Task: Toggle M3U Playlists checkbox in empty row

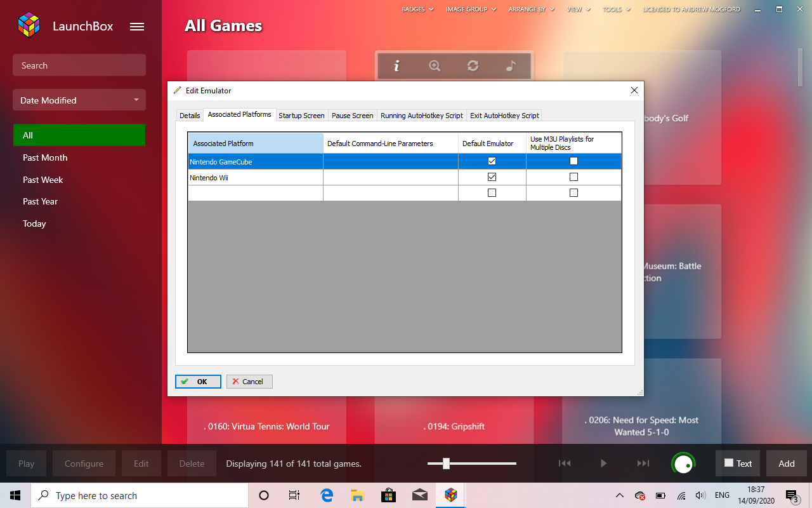Action: coord(573,193)
